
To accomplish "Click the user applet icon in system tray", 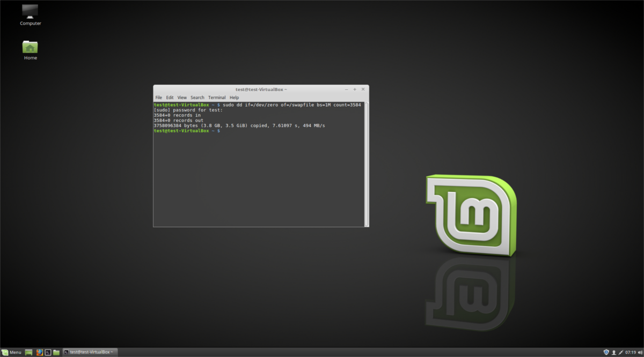I will (613, 352).
